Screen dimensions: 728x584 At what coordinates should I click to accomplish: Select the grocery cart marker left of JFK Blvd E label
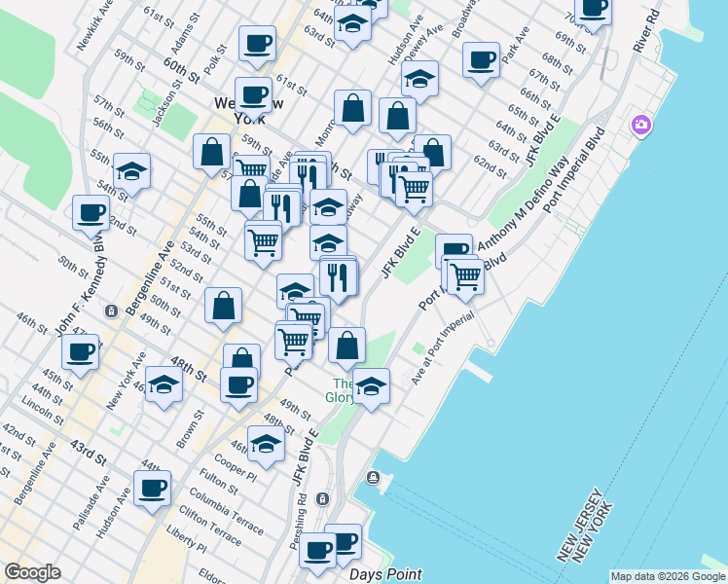[x=415, y=192]
